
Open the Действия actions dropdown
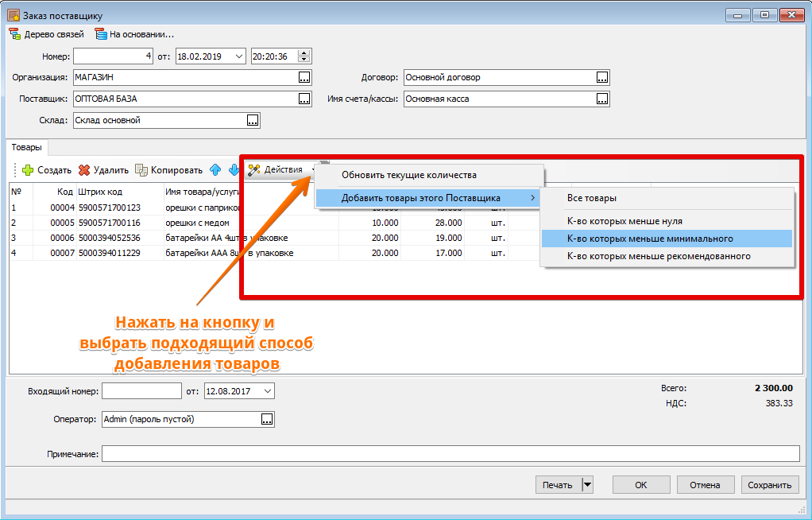pos(282,169)
